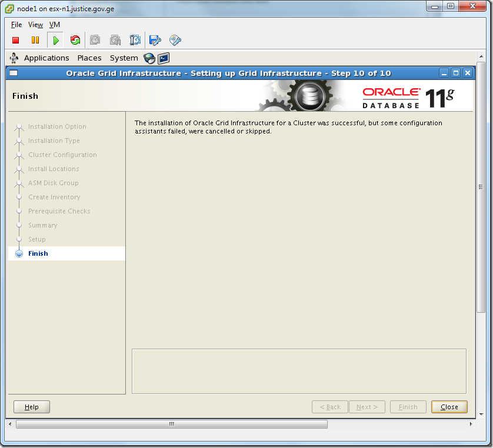The width and height of the screenshot is (493, 448).
Task: Launch the terminal emulator icon in the panel
Action: (164, 58)
